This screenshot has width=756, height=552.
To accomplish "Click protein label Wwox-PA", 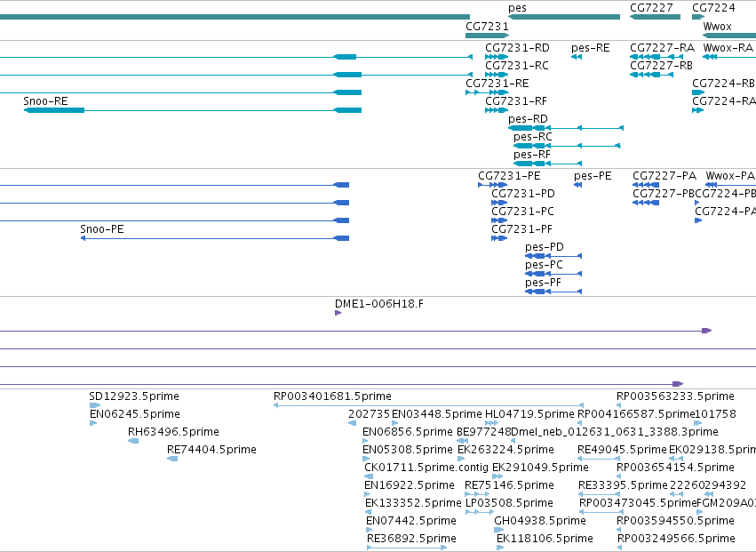I will click(730, 176).
